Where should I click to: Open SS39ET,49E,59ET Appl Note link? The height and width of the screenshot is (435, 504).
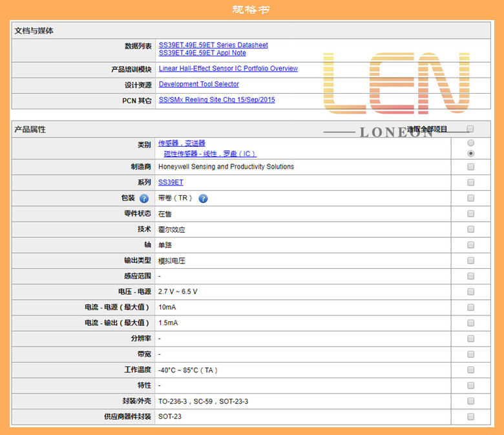[x=202, y=53]
